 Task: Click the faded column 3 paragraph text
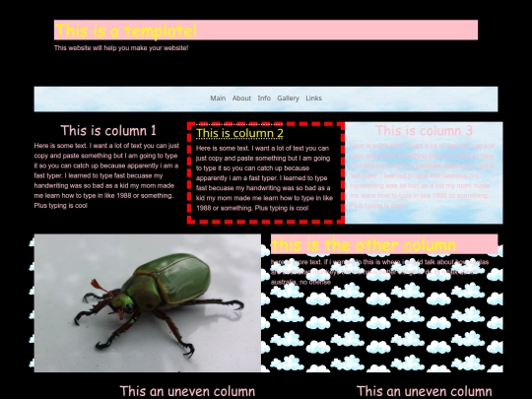[x=423, y=175]
